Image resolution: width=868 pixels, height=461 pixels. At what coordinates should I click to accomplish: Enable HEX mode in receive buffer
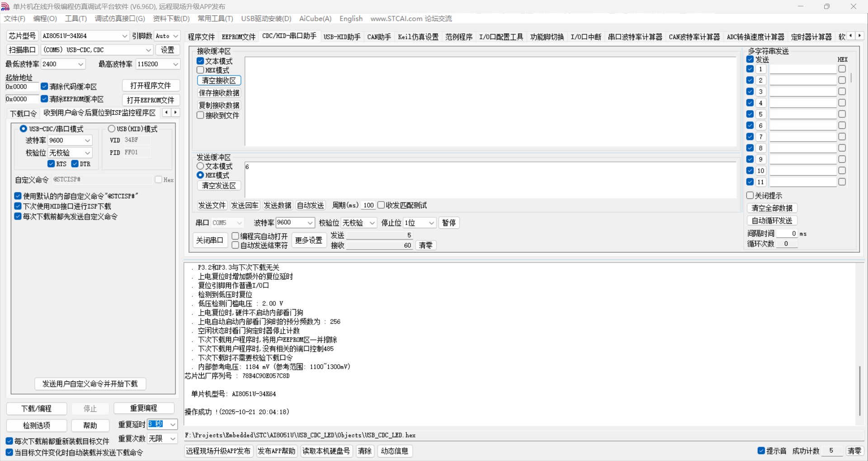coord(201,70)
